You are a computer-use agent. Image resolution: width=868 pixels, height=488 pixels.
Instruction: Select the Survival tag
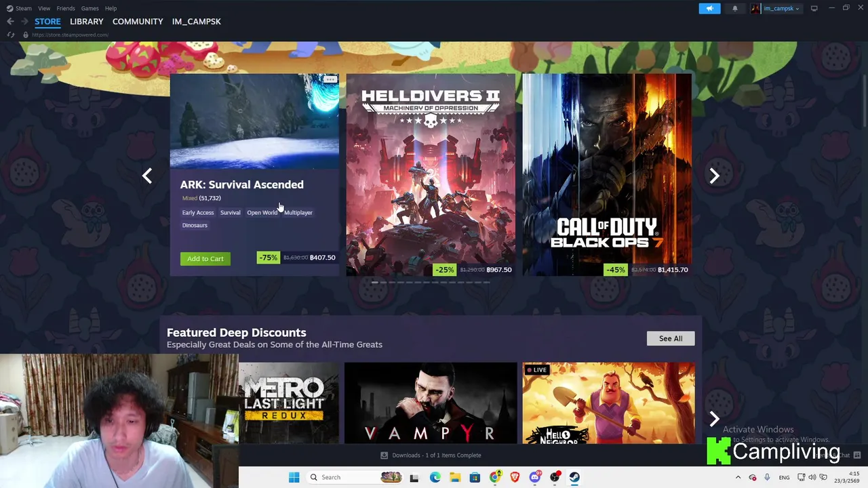pyautogui.click(x=230, y=213)
